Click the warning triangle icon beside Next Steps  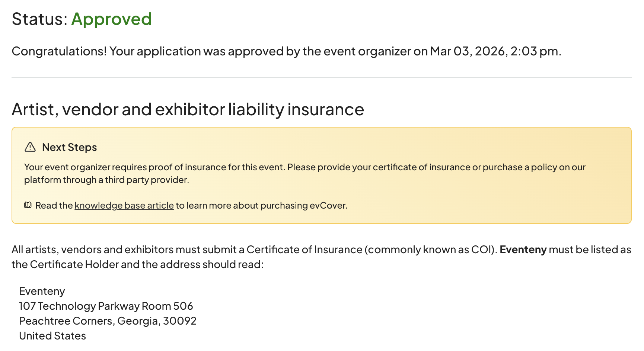coord(30,147)
